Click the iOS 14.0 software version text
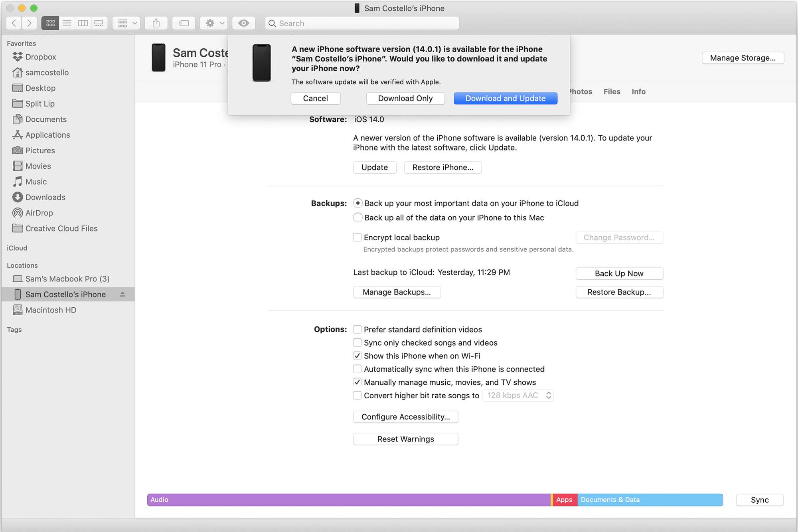Viewport: 798px width, 532px height. pos(369,119)
